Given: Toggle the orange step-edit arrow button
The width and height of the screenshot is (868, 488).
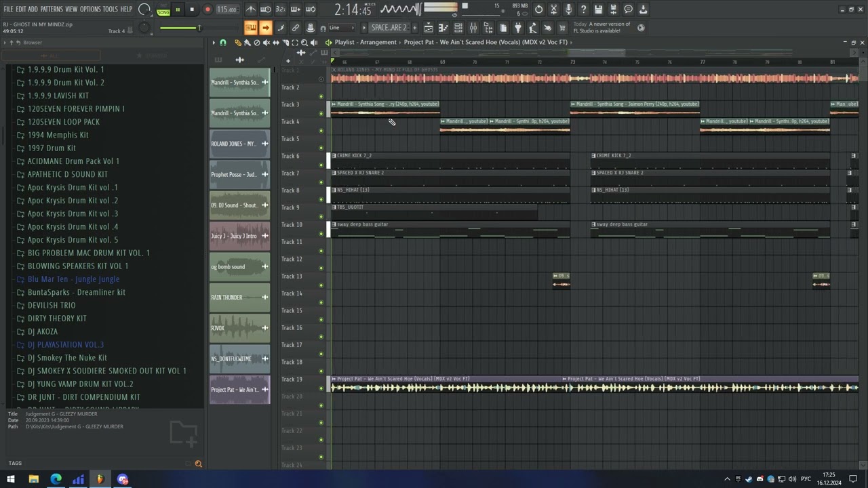Looking at the screenshot, I should 265,28.
